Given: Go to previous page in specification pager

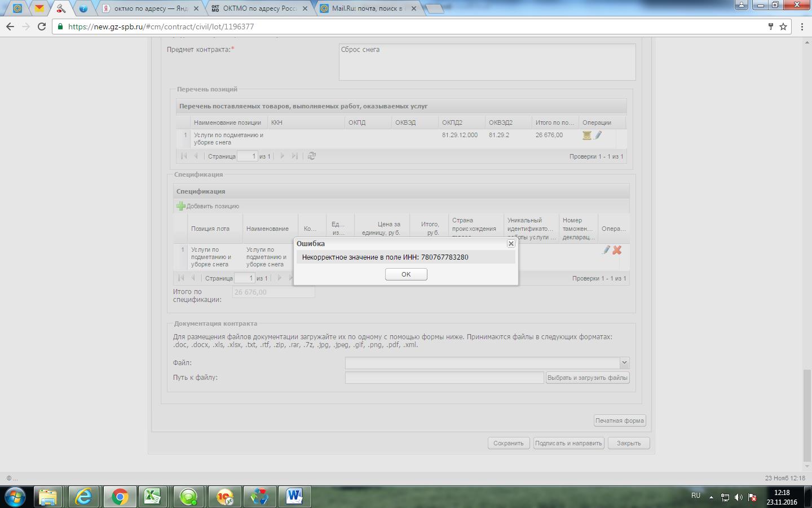Looking at the screenshot, I should pos(193,278).
